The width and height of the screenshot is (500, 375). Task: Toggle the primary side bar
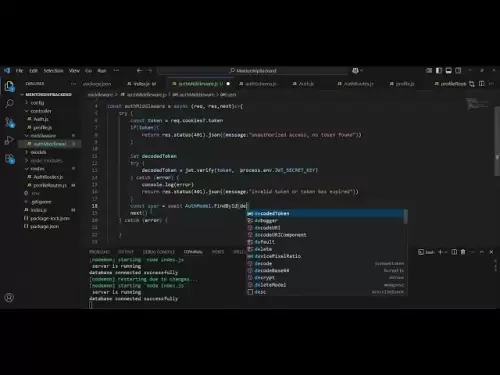tap(439, 71)
